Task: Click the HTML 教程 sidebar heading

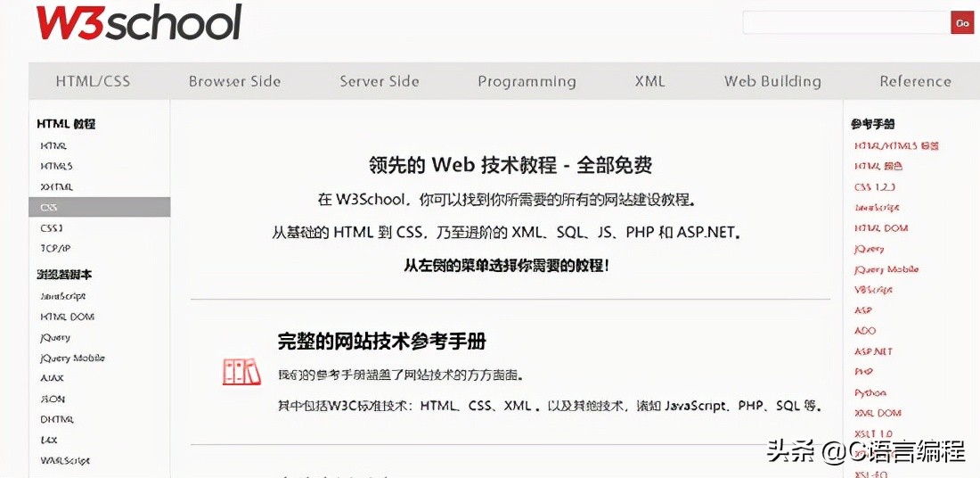Action: click(66, 124)
